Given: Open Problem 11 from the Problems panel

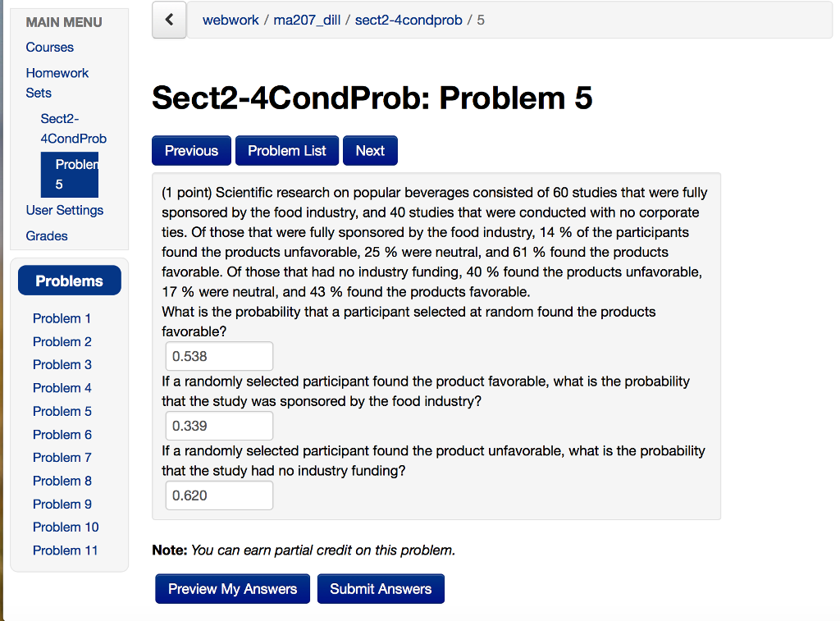Looking at the screenshot, I should 65,550.
